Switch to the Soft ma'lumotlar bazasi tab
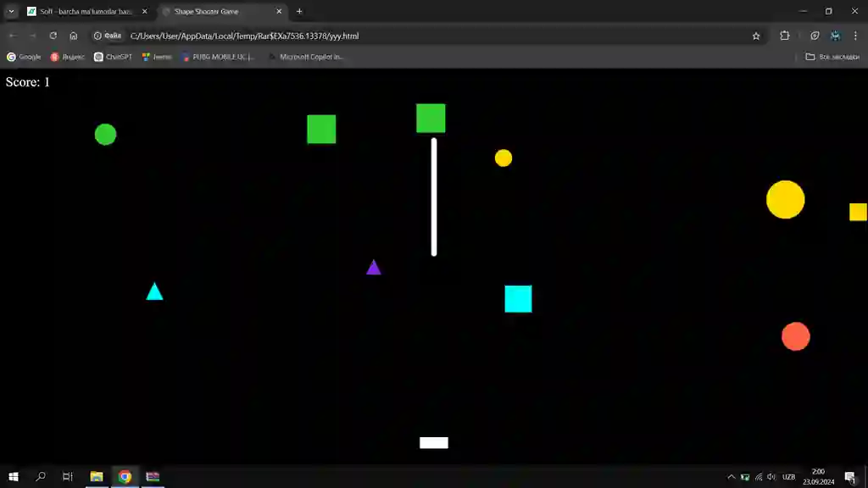 [85, 11]
